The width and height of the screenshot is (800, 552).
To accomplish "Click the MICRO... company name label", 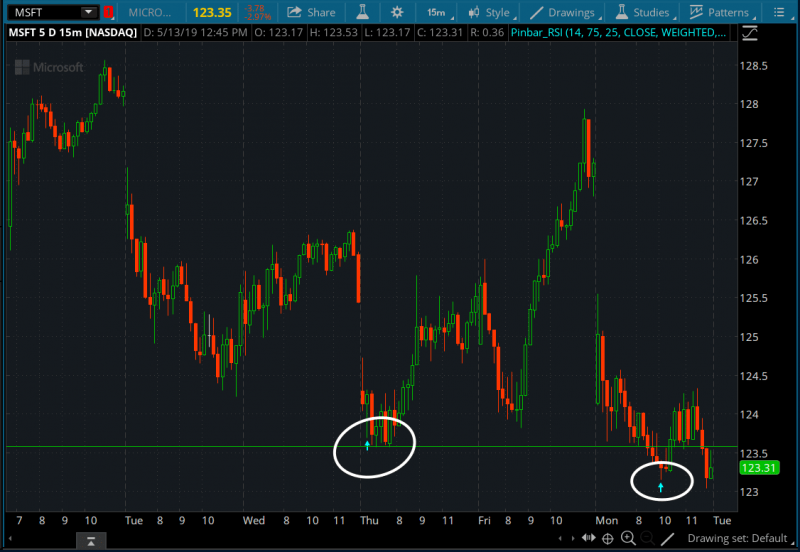I will [x=149, y=12].
